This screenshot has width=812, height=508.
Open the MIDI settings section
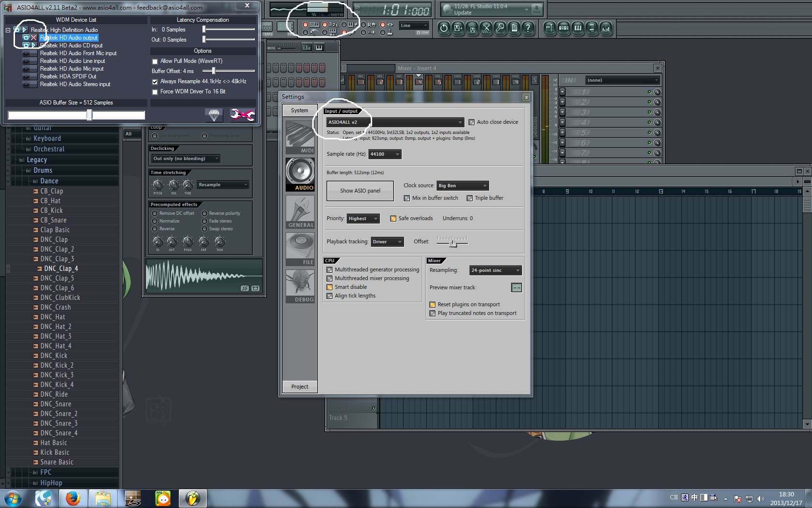tap(300, 137)
